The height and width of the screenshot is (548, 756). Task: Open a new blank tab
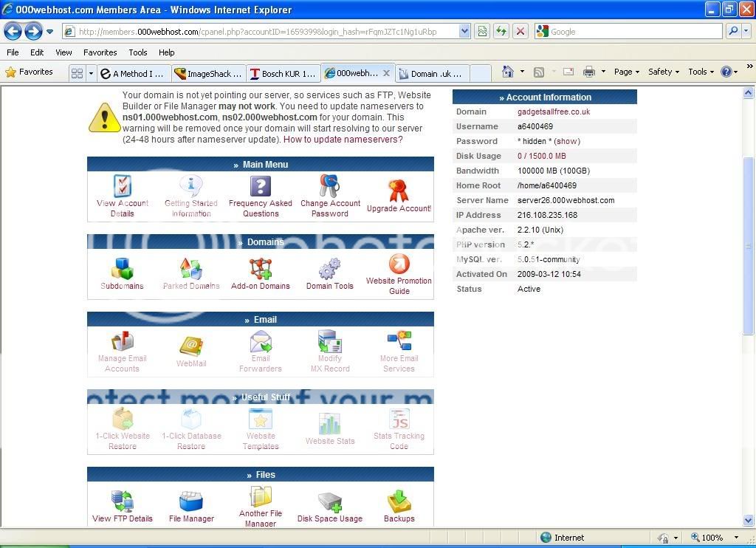click(480, 73)
